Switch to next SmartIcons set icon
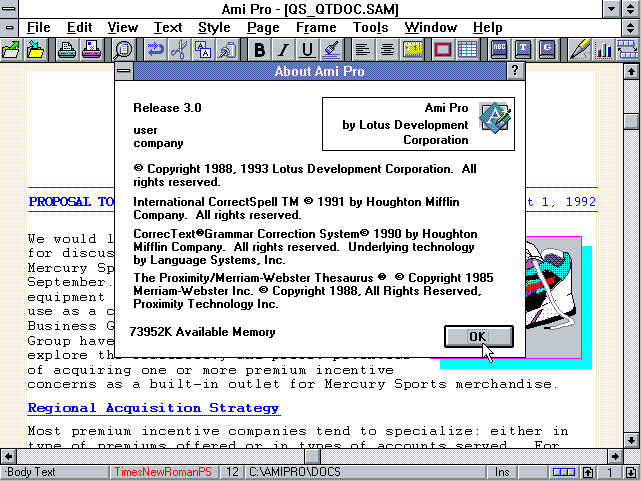641x481 pixels. pos(628,50)
